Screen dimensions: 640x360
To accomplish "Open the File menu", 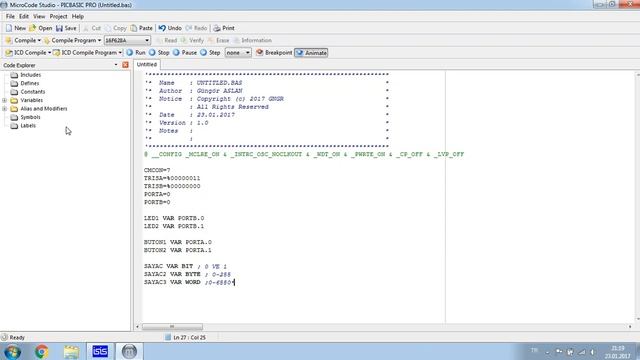I will pyautogui.click(x=10, y=16).
